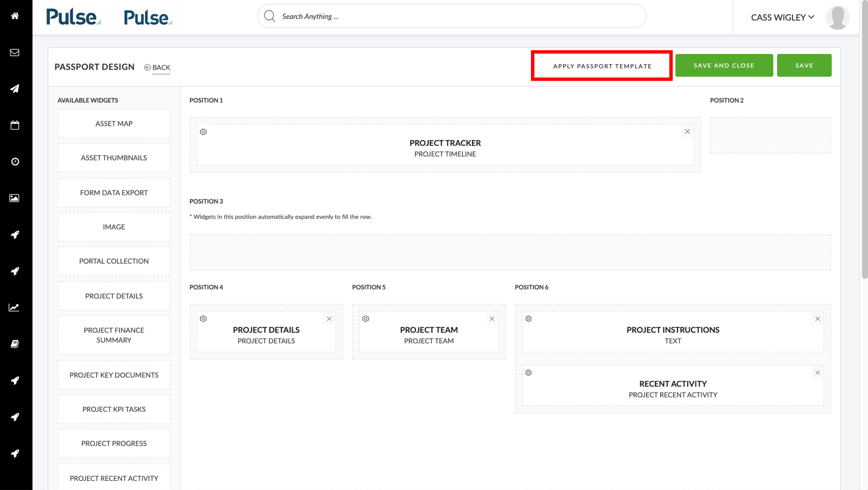The height and width of the screenshot is (490, 868).
Task: Select the Image available widget
Action: click(x=114, y=227)
